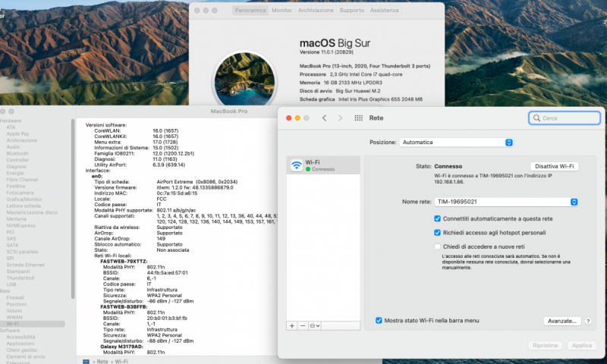The width and height of the screenshot is (607, 364).
Task: Click the Disattiva Wi-Fi button
Action: point(554,166)
